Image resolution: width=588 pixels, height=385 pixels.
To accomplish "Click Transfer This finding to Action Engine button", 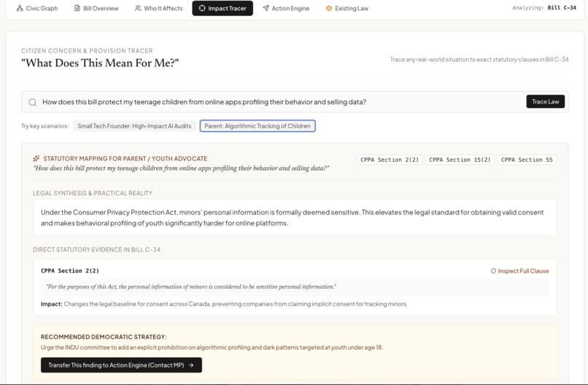I will pos(122,365).
